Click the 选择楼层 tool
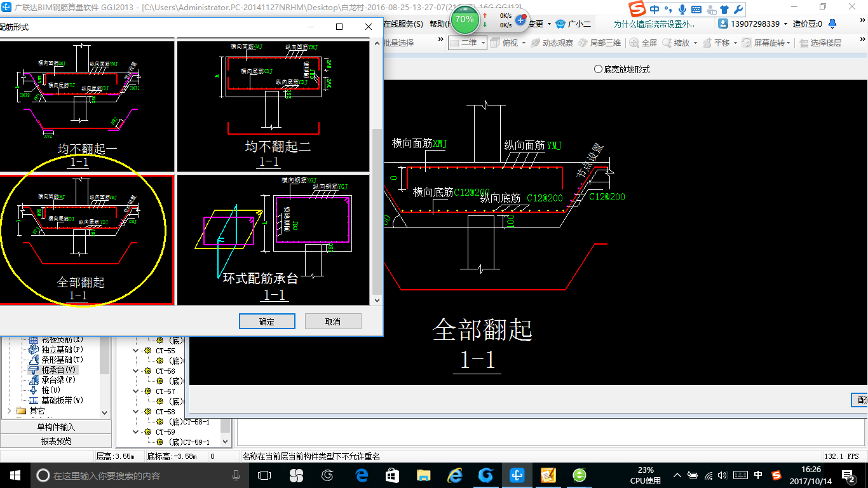868x488 pixels. click(x=820, y=43)
